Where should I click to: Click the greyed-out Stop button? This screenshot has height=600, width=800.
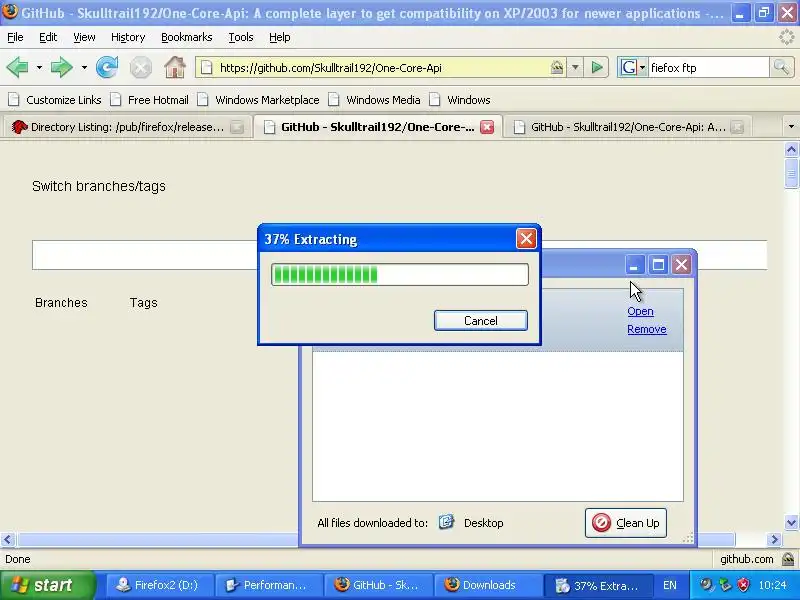(140, 67)
